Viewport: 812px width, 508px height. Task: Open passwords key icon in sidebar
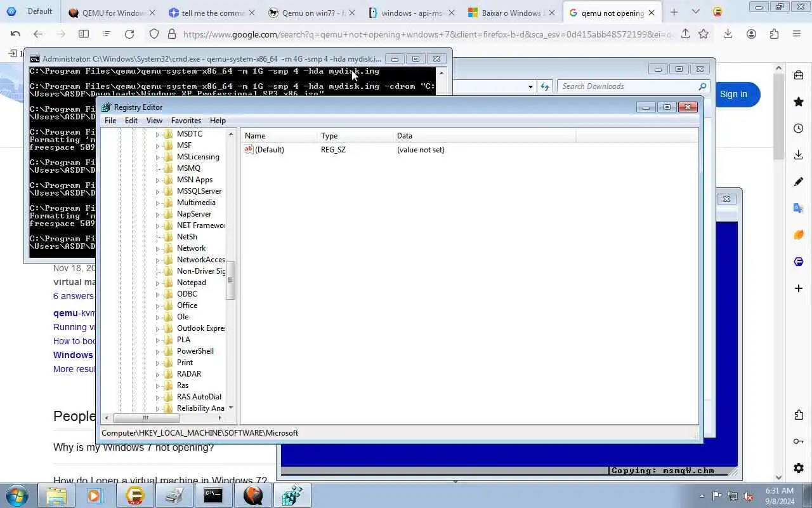click(x=799, y=441)
